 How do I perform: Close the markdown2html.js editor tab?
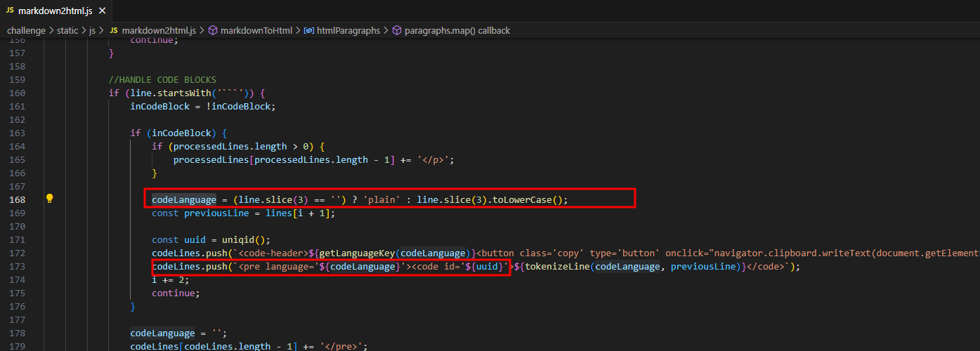(x=103, y=11)
